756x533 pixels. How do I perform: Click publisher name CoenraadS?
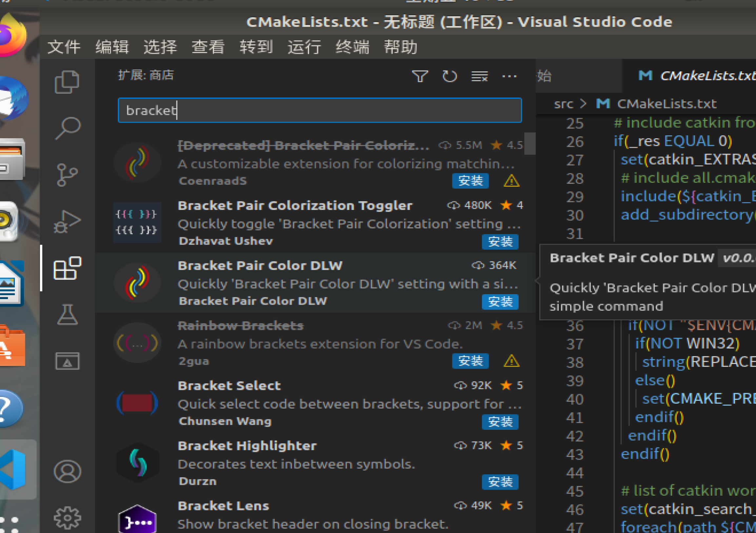tap(213, 181)
